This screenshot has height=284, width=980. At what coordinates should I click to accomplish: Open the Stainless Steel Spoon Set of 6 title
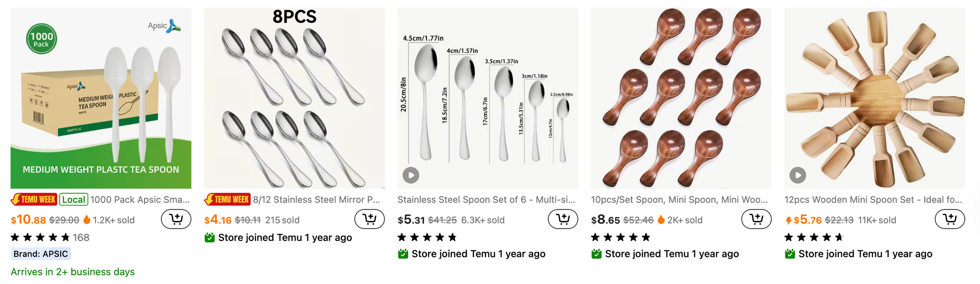click(x=486, y=200)
